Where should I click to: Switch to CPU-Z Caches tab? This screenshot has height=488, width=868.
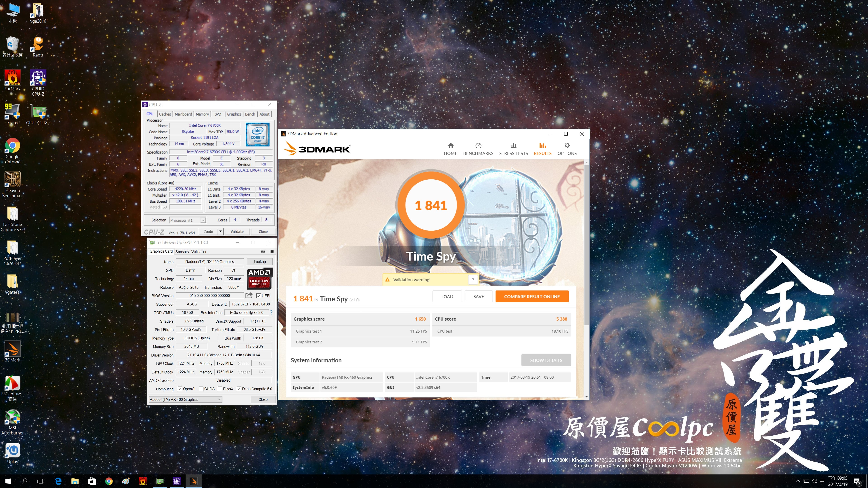(x=165, y=114)
